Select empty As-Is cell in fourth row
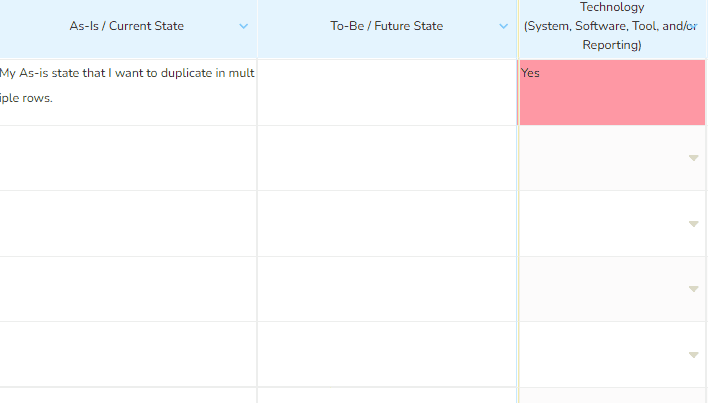The image size is (708, 403). pyautogui.click(x=128, y=289)
